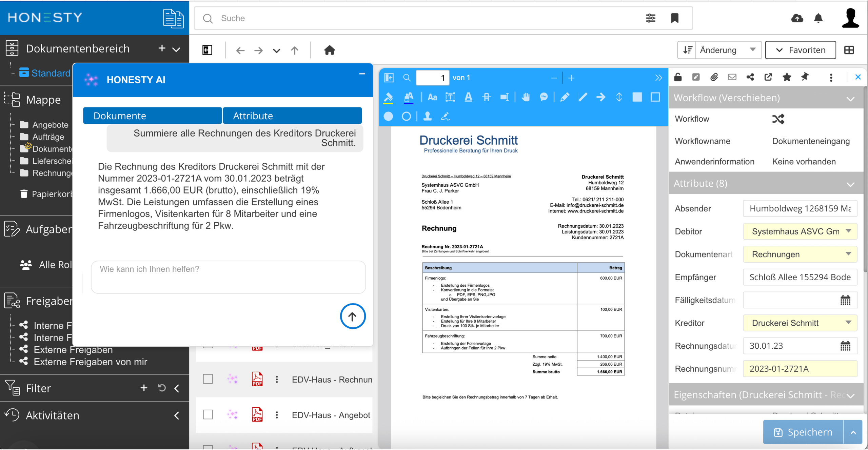The height and width of the screenshot is (450, 868).
Task: Switch to grid view layout icon
Action: (x=849, y=50)
